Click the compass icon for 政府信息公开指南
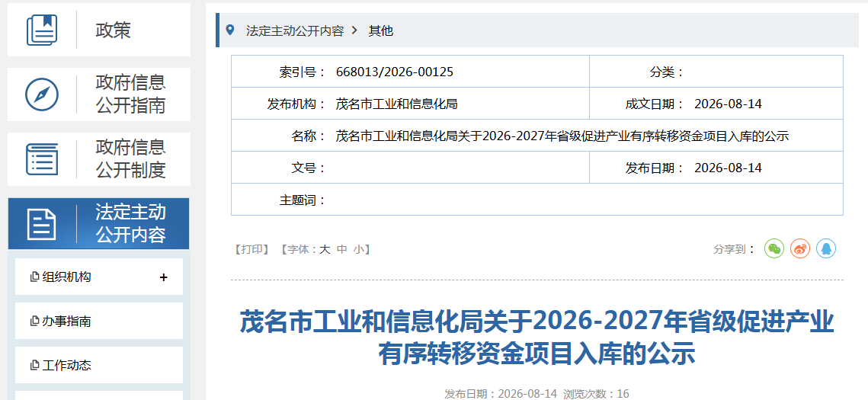 coord(42,94)
